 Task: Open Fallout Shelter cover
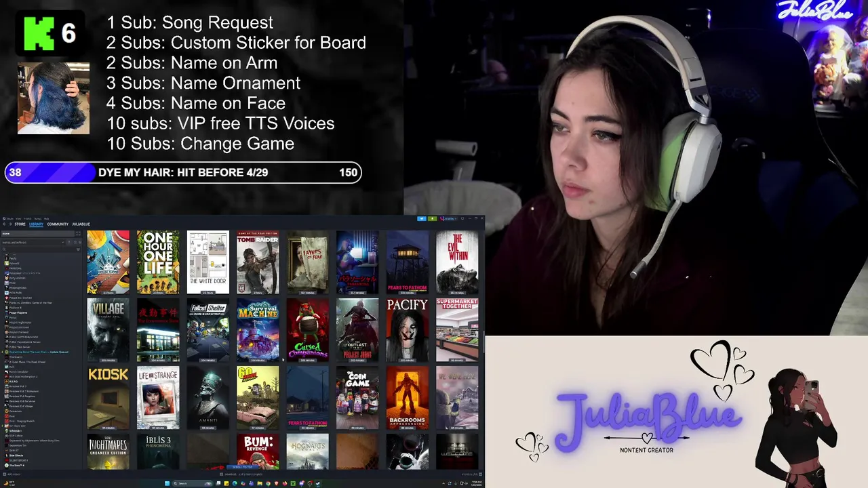coord(208,330)
